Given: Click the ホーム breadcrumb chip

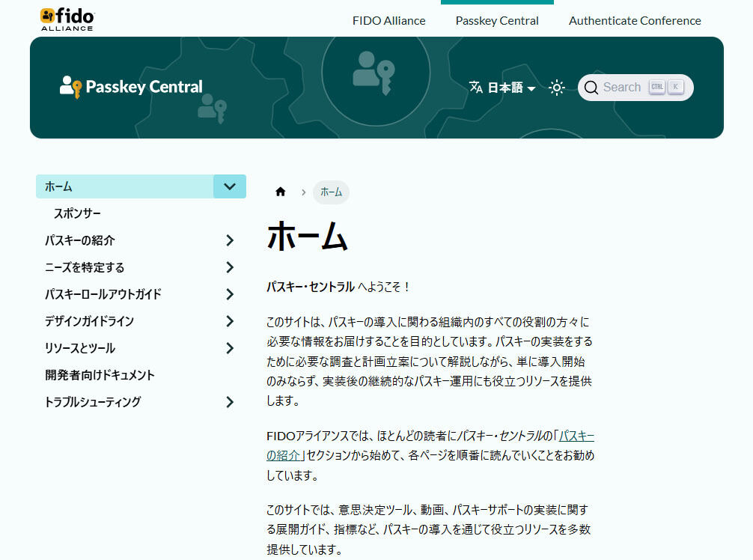Looking at the screenshot, I should click(331, 192).
